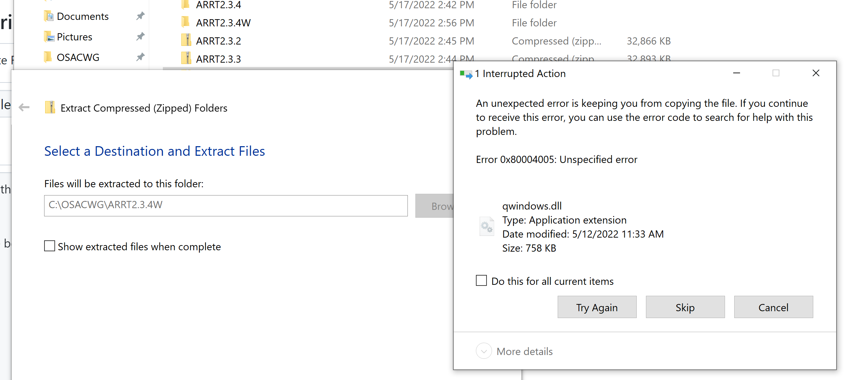The image size is (868, 380).
Task: Select the ARRT2.3.2 zipped folder
Action: [x=218, y=40]
